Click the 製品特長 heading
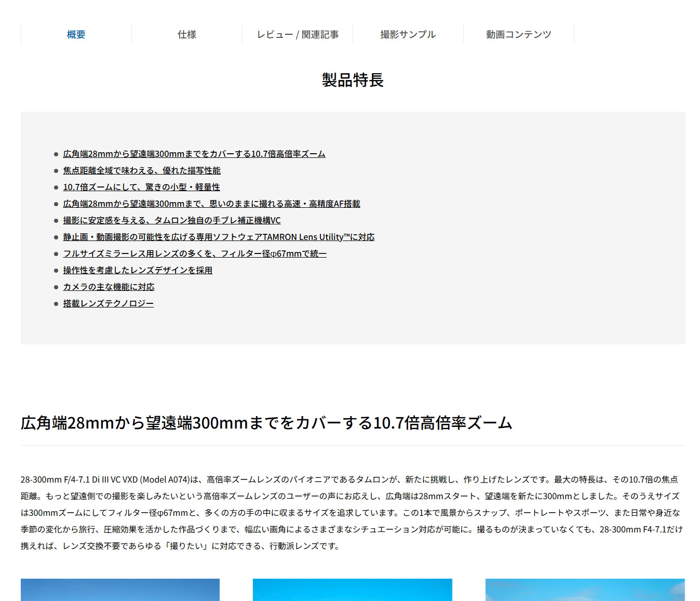 tap(353, 80)
